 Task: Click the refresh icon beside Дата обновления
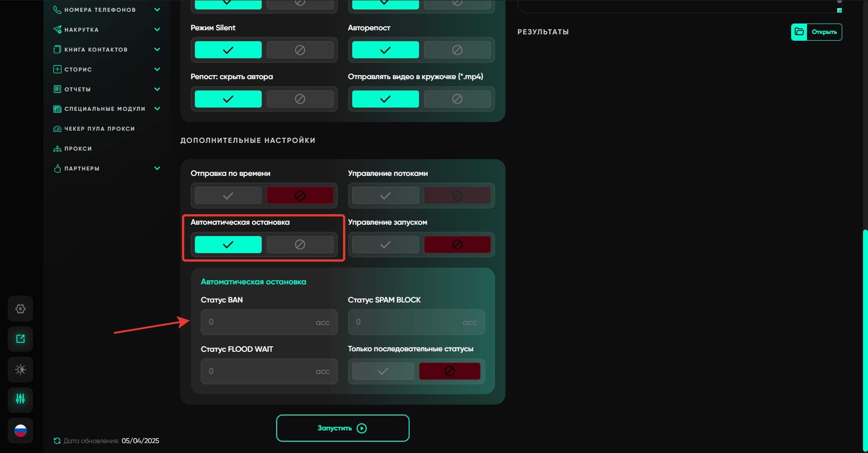57,441
